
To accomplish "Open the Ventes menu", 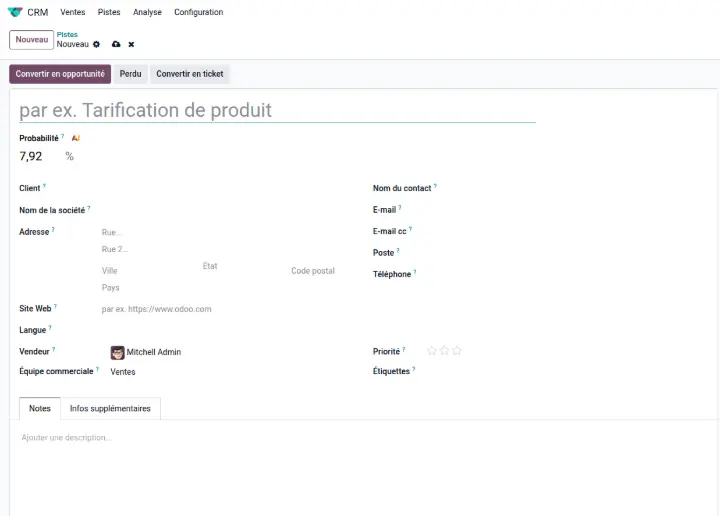I will click(x=72, y=12).
